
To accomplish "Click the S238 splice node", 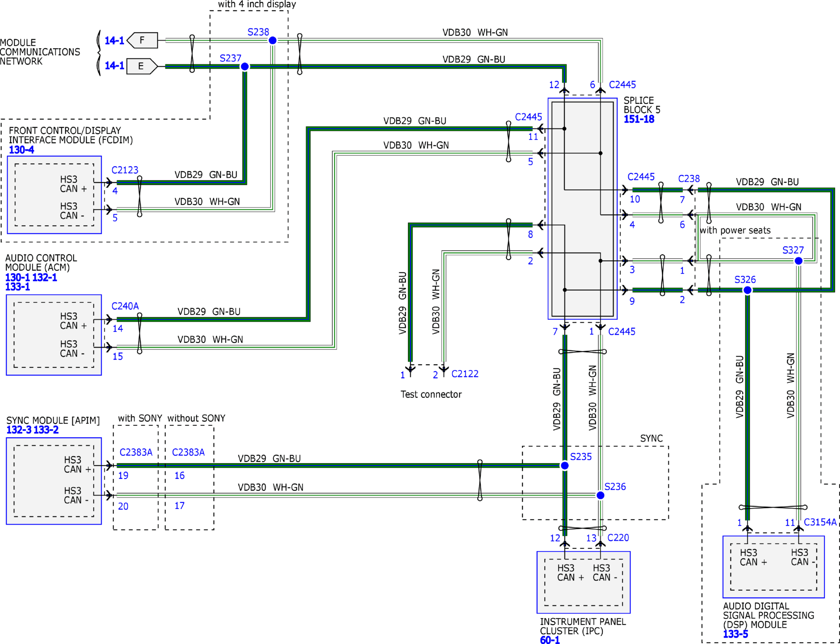I will click(273, 41).
